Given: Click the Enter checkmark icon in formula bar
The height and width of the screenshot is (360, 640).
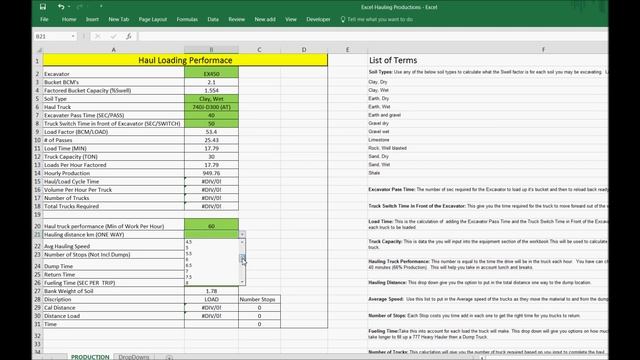Looking at the screenshot, I should tap(113, 36).
